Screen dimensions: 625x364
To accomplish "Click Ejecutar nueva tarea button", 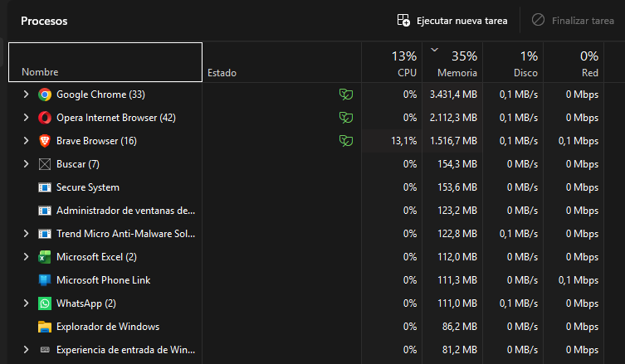I will point(452,20).
